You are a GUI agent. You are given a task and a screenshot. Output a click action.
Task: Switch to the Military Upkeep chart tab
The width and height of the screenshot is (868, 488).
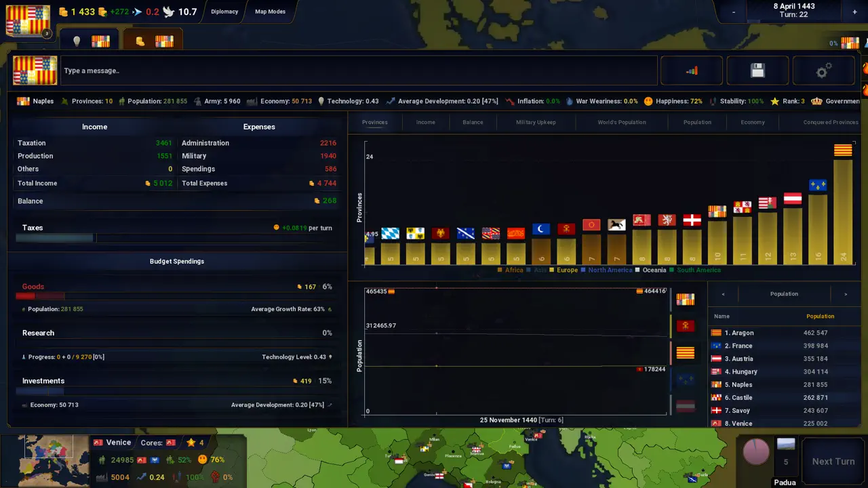click(x=536, y=123)
